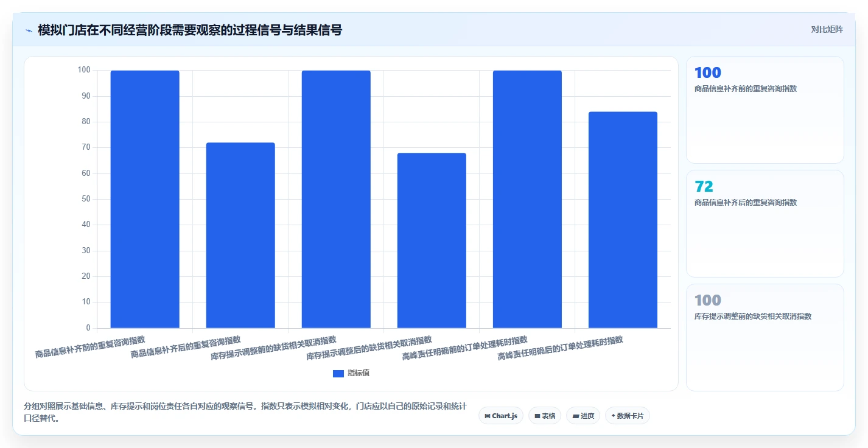Select the Chart.js tag chip
868x448 pixels.
pos(501,416)
